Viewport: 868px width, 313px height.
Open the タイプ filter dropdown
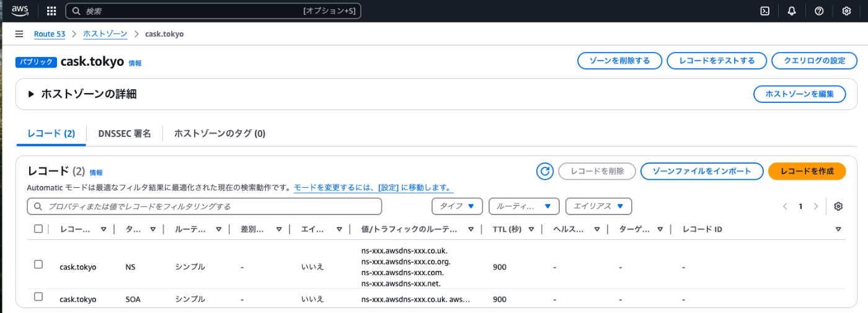457,206
